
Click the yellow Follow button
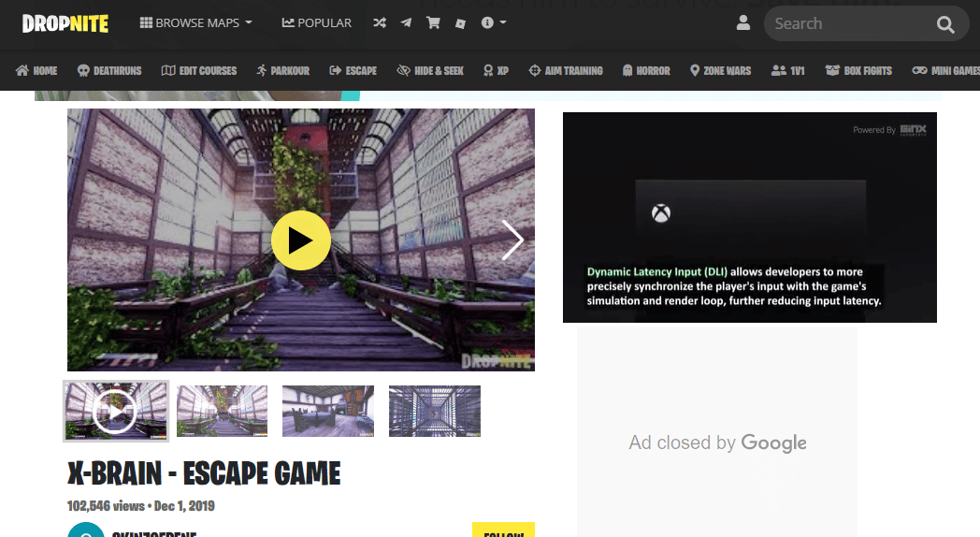click(503, 530)
